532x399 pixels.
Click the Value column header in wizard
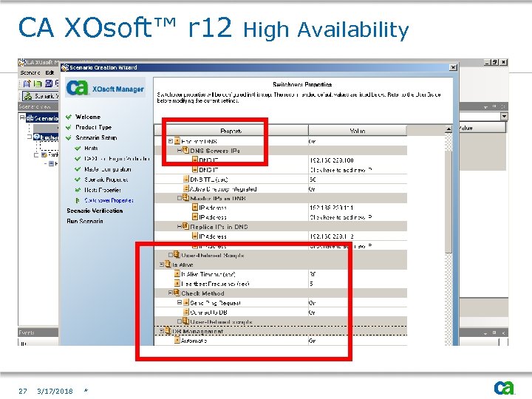tap(358, 131)
